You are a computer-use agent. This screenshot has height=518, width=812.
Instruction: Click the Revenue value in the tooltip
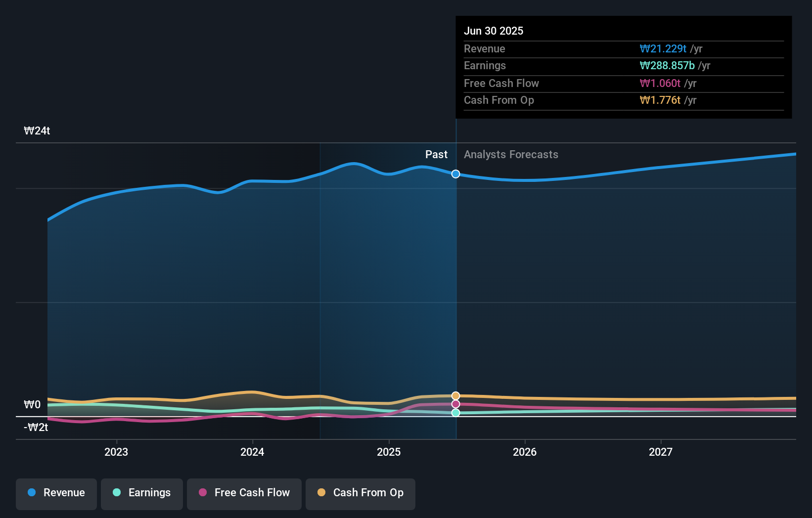(x=664, y=48)
